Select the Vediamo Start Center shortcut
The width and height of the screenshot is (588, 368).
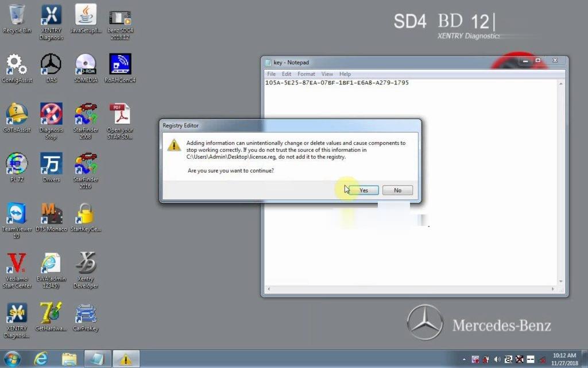coord(17,270)
